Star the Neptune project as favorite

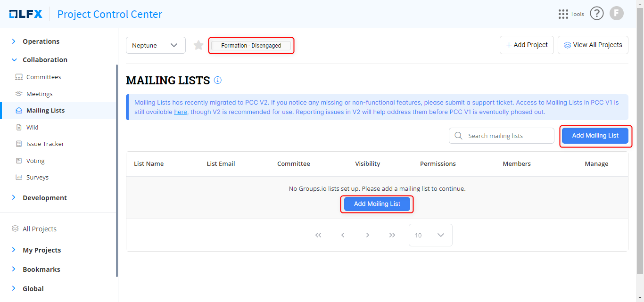tap(198, 45)
